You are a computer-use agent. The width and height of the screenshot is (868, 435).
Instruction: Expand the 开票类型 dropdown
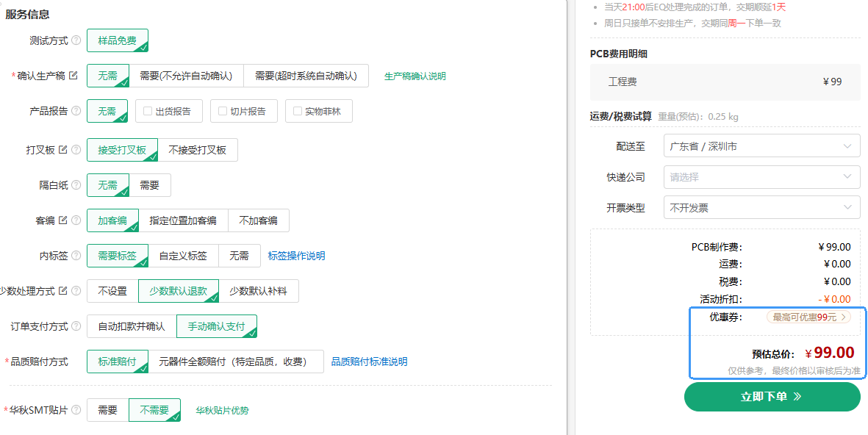(x=761, y=208)
